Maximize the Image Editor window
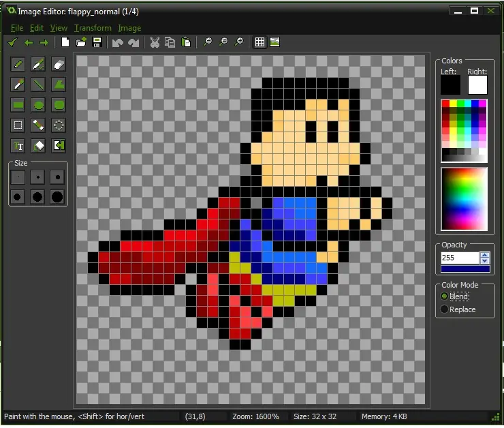Screen dimensions: 504x428 pos(474,11)
